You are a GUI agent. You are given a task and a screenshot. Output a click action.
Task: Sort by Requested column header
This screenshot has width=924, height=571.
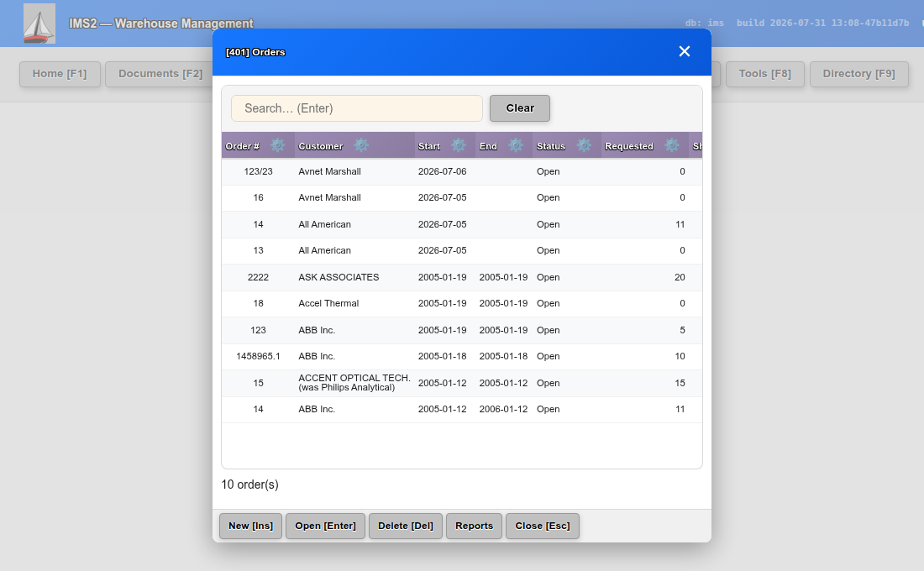[629, 146]
